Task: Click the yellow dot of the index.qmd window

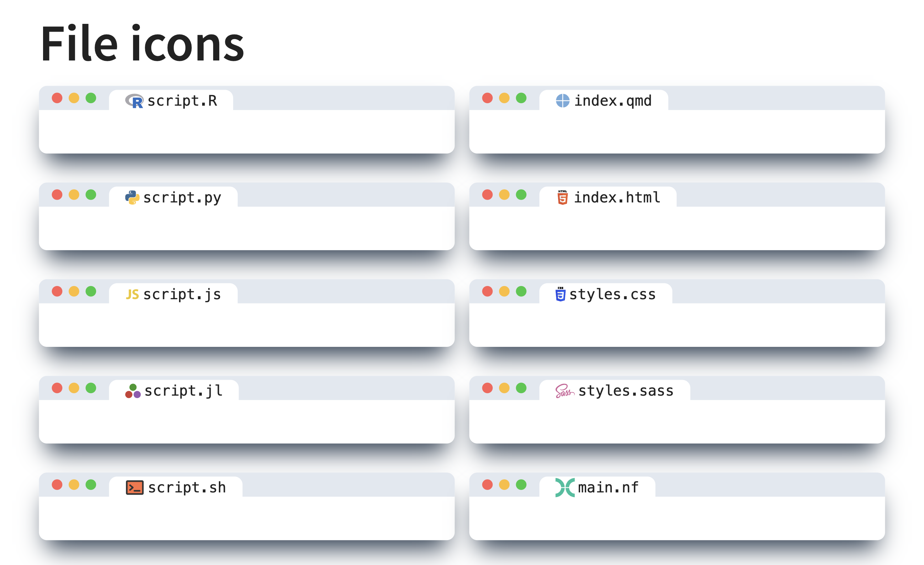Action: 504,98
